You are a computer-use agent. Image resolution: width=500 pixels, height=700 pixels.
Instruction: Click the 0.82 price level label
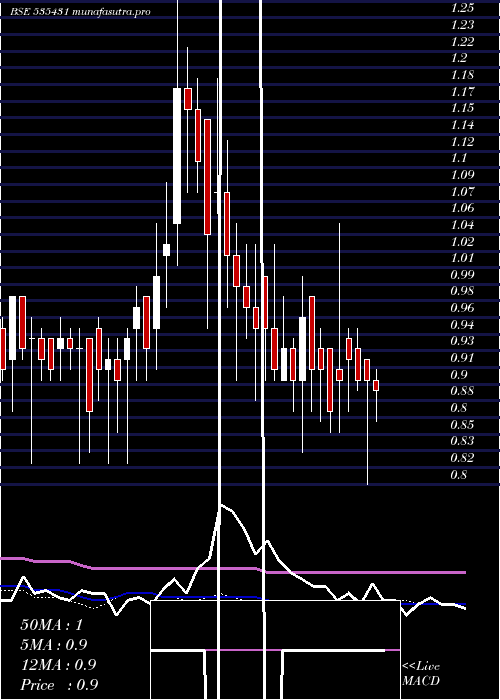coord(462,458)
